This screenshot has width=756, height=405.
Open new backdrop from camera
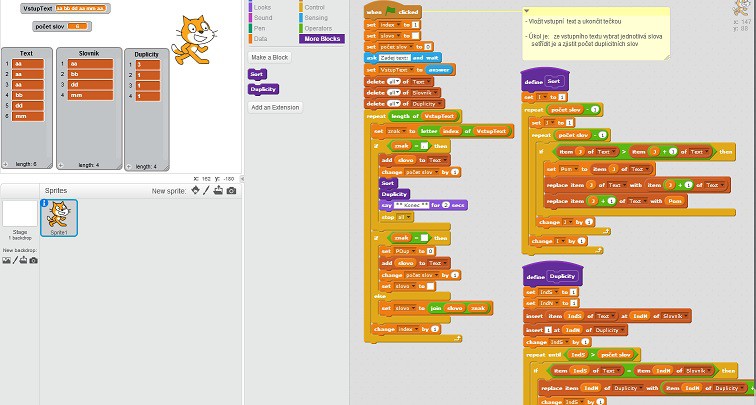(x=33, y=260)
